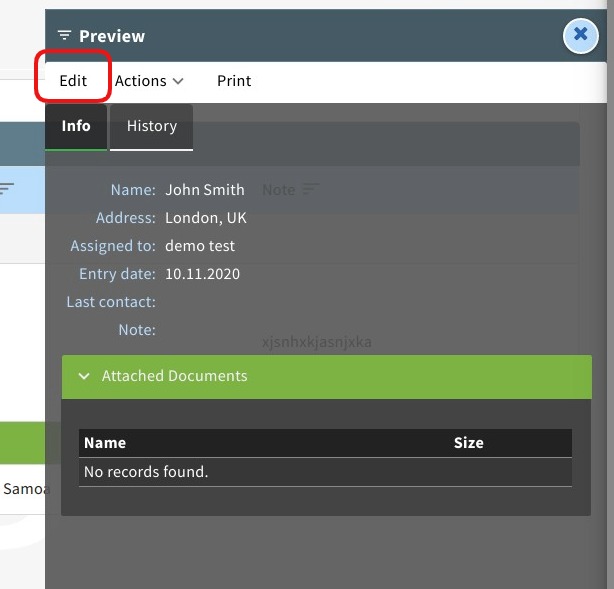Select the John Smith name value

(x=205, y=190)
